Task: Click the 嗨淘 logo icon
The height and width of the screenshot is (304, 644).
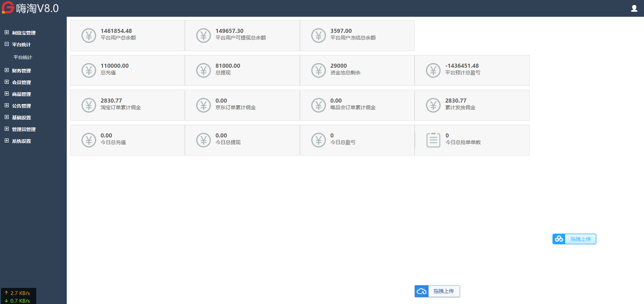Action: tap(8, 8)
